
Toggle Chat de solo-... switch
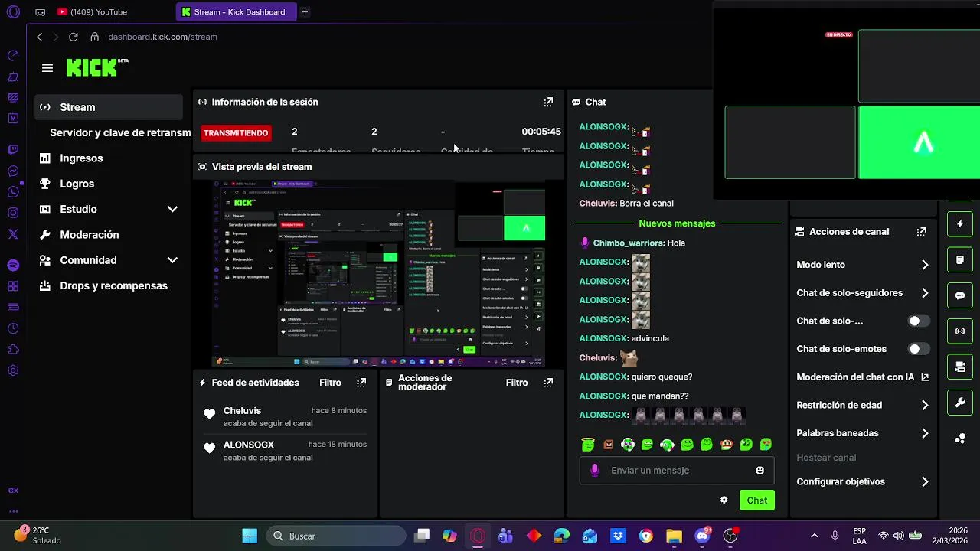(919, 321)
